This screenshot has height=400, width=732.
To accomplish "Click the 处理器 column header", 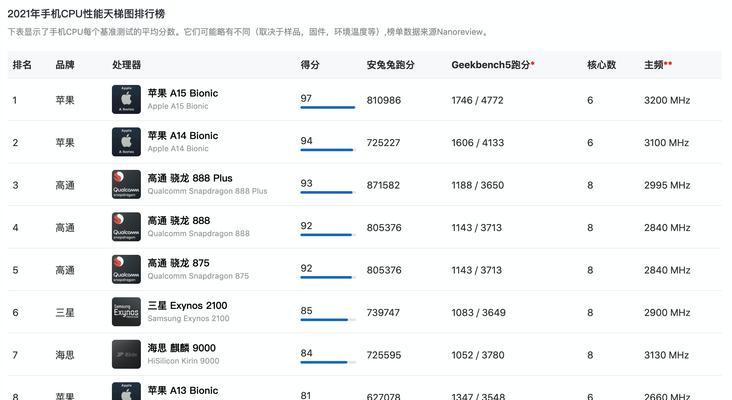I will pos(127,65).
